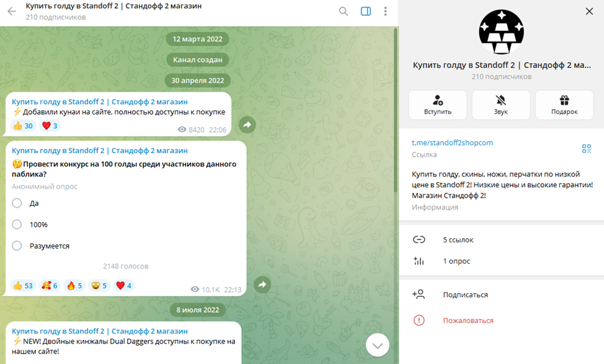Click Подписаться to subscribe

click(501, 295)
